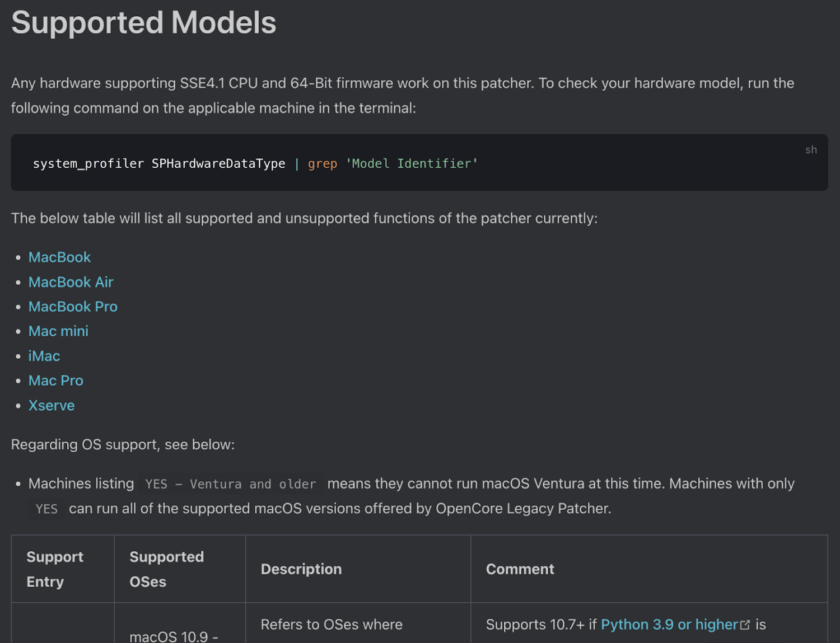Viewport: 840px width, 643px height.
Task: Open the MacBook Air link
Action: [x=71, y=282]
